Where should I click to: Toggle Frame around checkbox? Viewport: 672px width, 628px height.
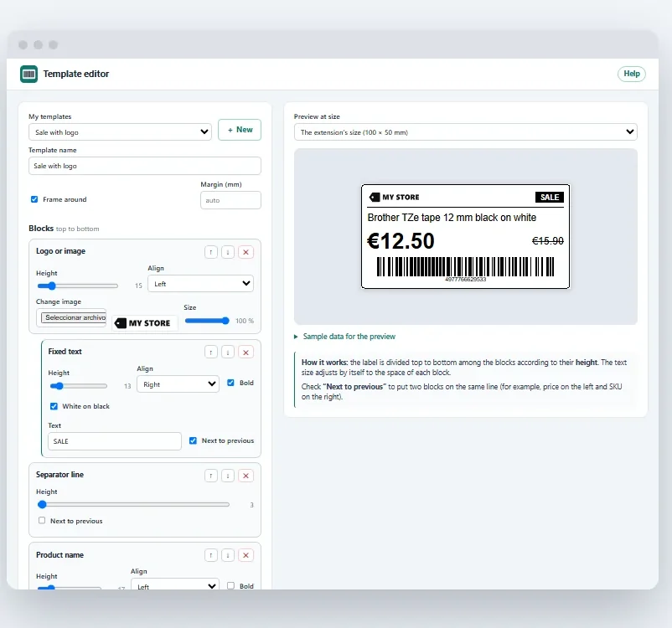coord(34,199)
